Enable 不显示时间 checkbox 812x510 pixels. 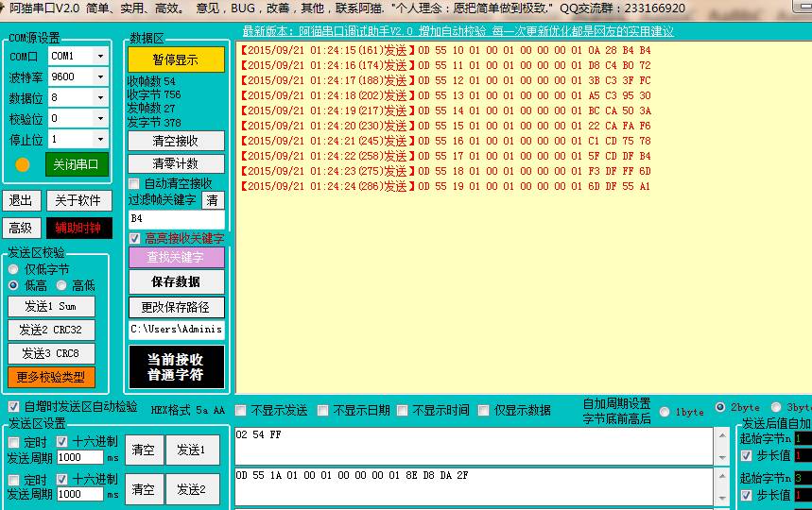click(403, 411)
